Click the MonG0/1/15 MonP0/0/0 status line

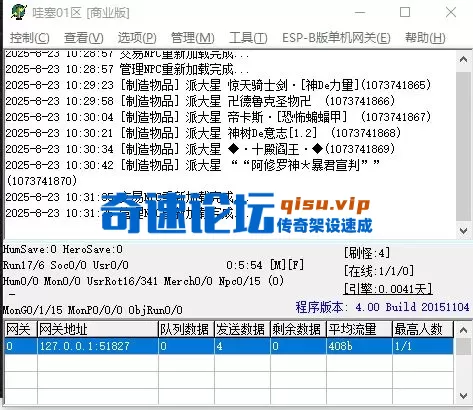click(93, 310)
